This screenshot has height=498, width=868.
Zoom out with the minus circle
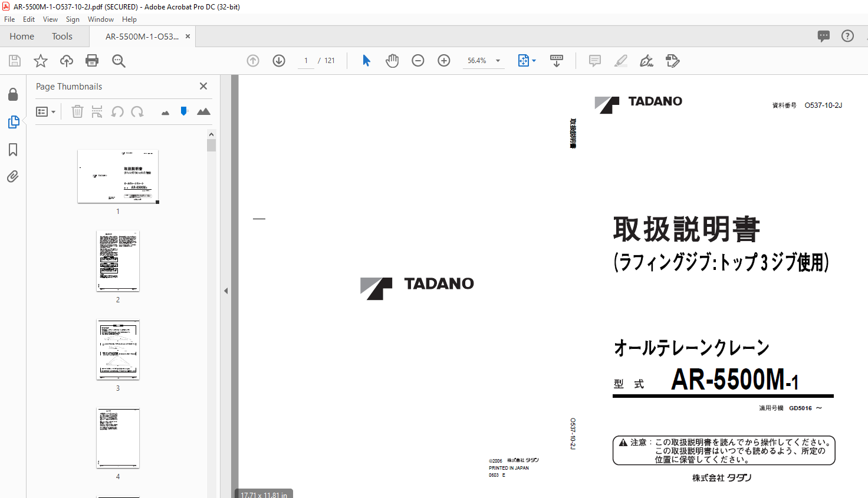[x=418, y=61]
